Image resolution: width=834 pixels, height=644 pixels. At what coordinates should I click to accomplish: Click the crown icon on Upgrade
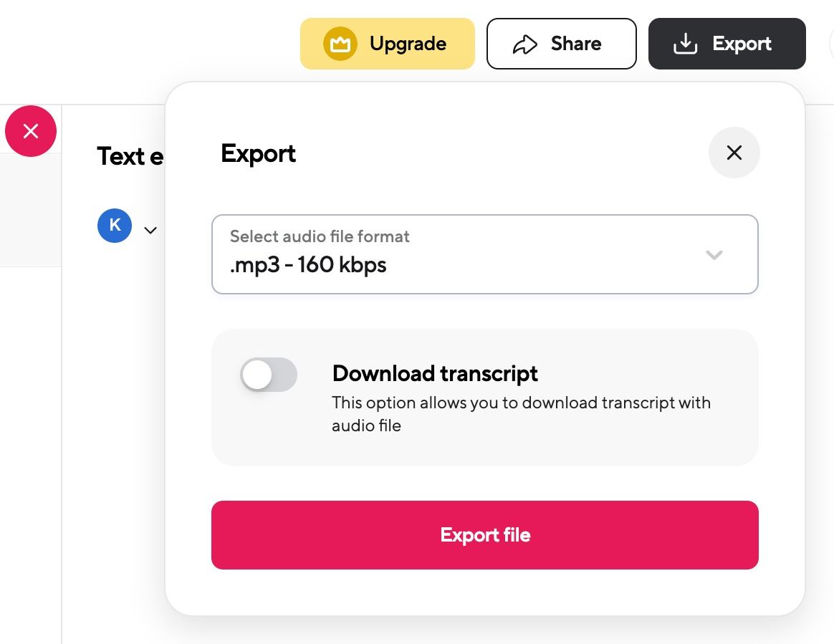pyautogui.click(x=340, y=44)
